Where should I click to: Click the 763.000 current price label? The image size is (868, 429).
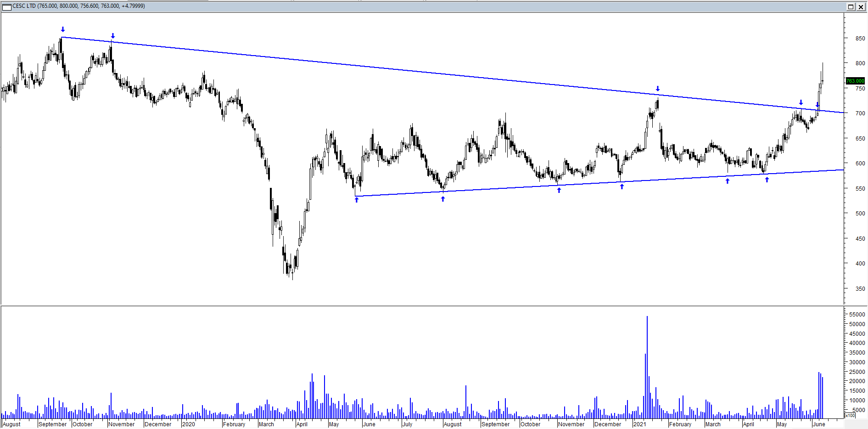(x=855, y=81)
